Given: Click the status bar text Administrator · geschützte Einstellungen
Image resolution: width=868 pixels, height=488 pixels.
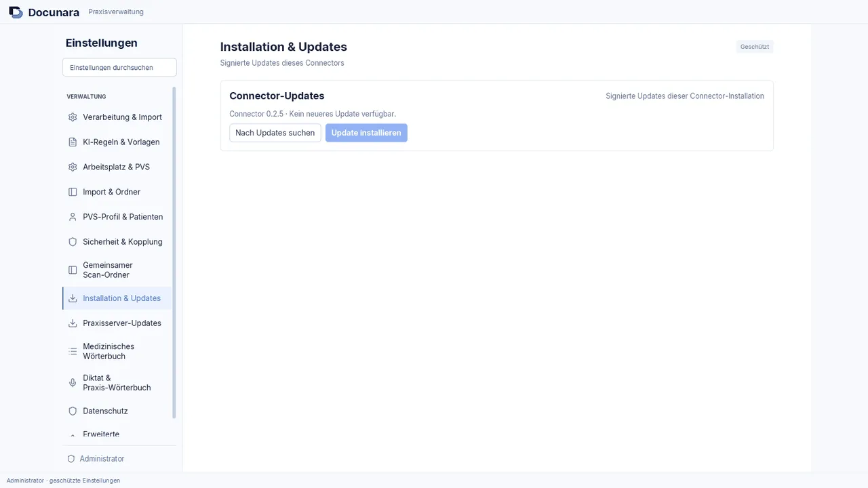Looking at the screenshot, I should [64, 481].
